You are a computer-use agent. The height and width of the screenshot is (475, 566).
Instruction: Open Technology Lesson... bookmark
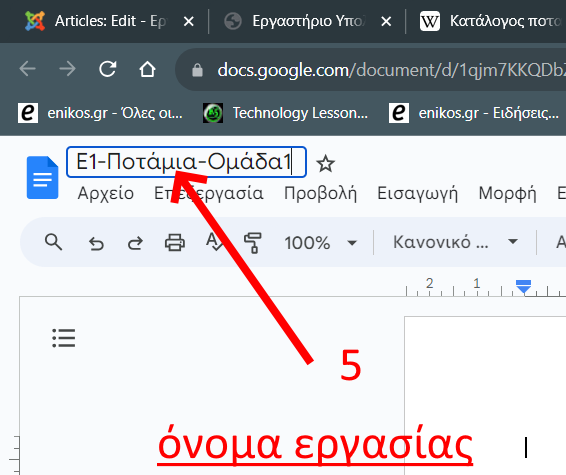pos(285,113)
